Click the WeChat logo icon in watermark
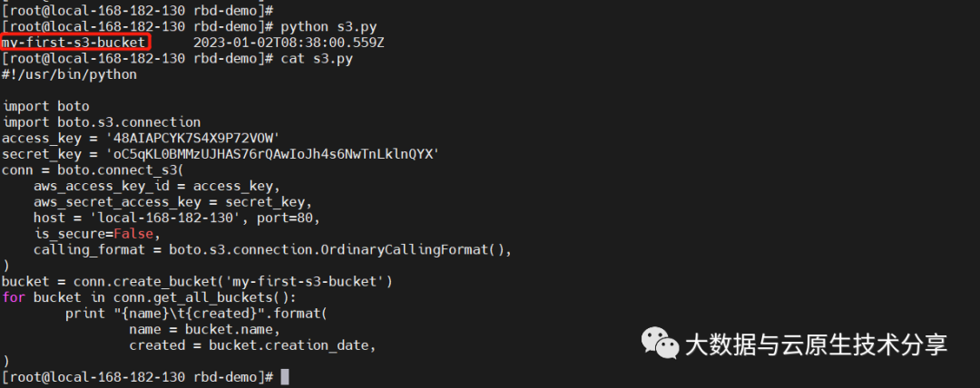Screen dimensions: 980x388 [x=661, y=342]
